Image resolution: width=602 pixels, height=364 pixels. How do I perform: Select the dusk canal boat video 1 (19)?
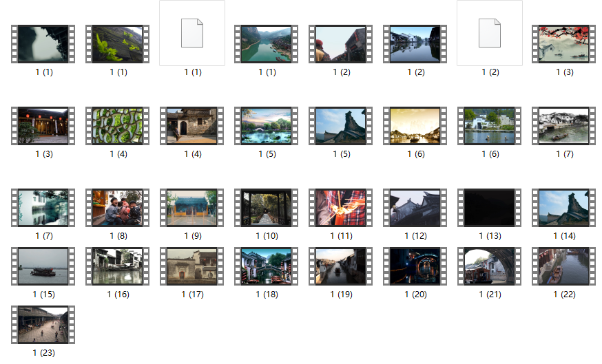pyautogui.click(x=340, y=266)
